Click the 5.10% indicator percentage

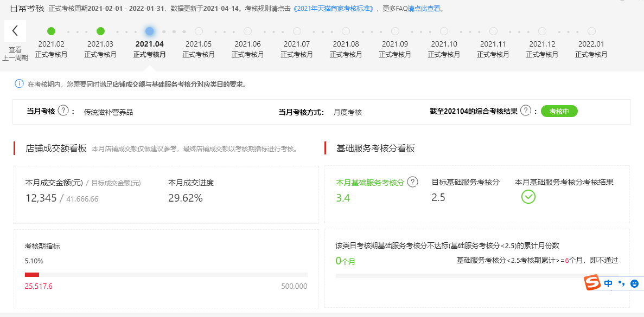(x=34, y=261)
